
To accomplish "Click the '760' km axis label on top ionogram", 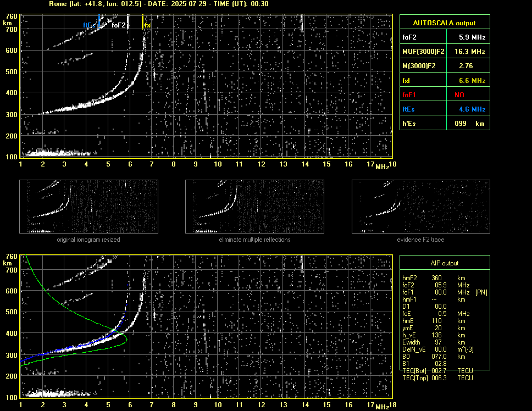I will [x=11, y=16].
